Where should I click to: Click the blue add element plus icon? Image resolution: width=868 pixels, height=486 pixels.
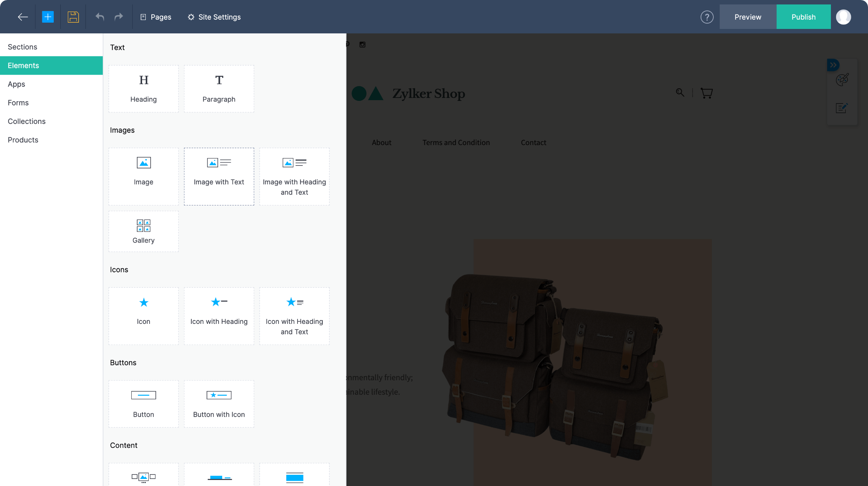click(48, 17)
